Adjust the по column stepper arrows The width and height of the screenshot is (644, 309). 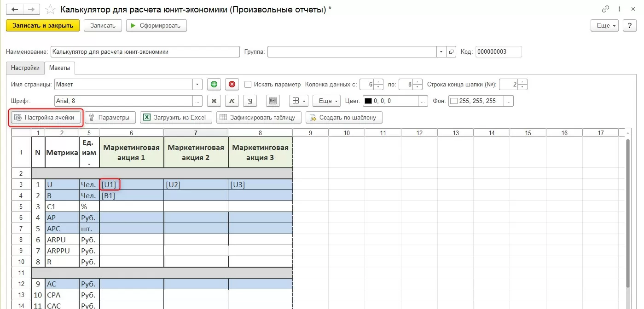(x=418, y=84)
